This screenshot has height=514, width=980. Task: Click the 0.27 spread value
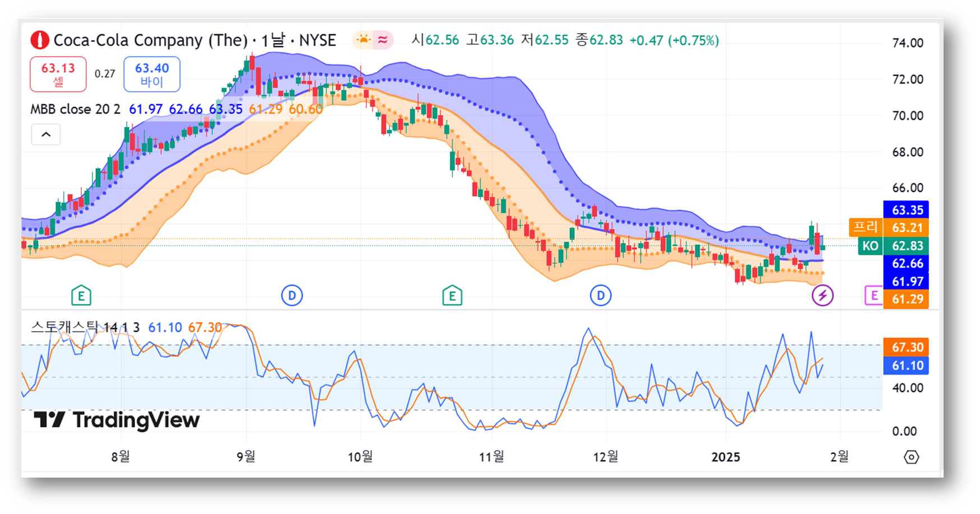click(105, 74)
